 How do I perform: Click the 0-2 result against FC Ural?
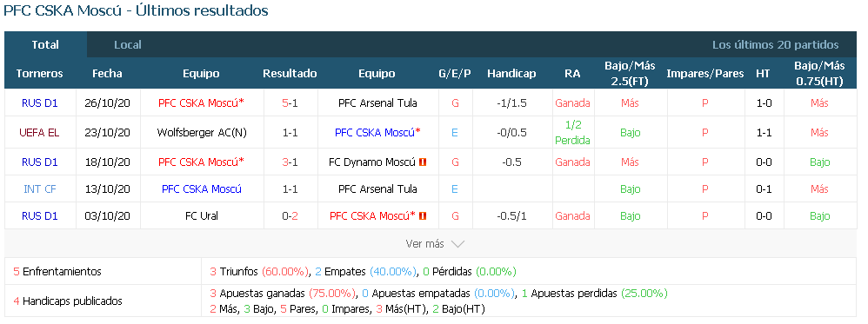pos(290,215)
